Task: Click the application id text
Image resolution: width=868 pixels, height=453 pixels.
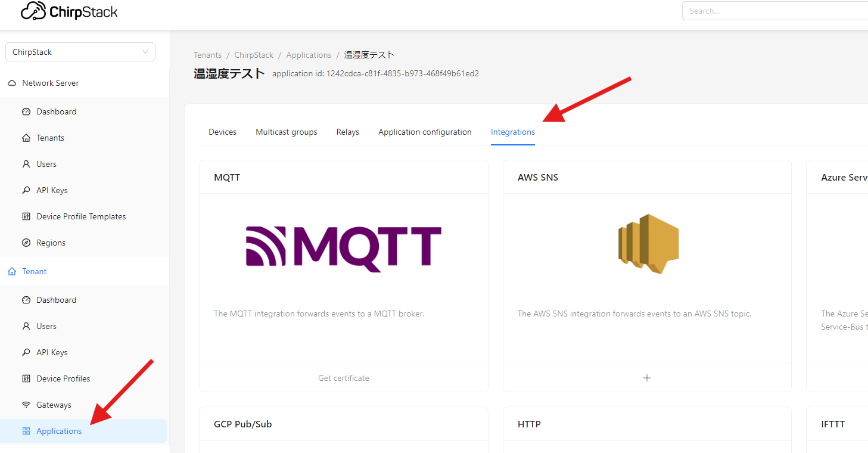Action: coord(376,74)
